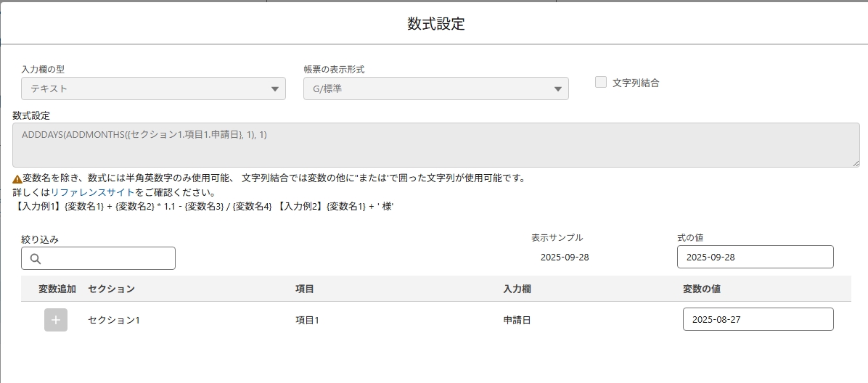The height and width of the screenshot is (383, 868).
Task: Click the 表示サンプル date value
Action: tap(565, 257)
